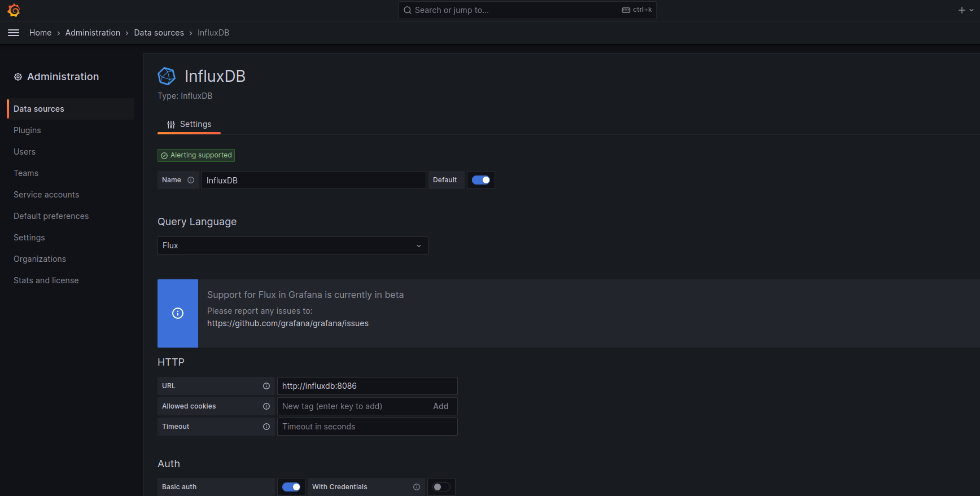Image resolution: width=980 pixels, height=496 pixels.
Task: Enable the With Credentials switch
Action: click(x=441, y=487)
